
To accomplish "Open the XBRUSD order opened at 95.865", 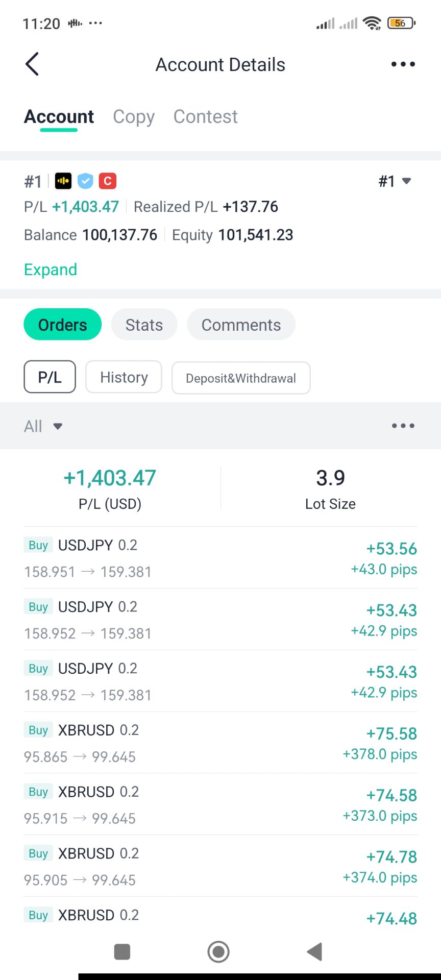I will [220, 743].
